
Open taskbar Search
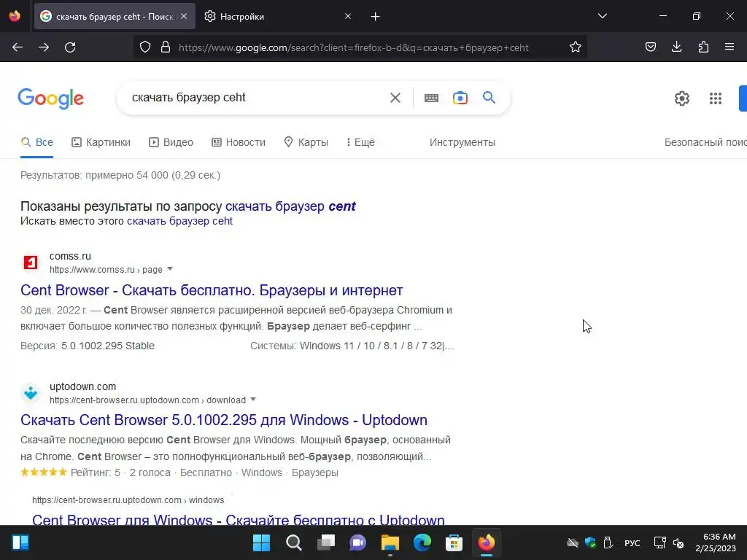coord(293,542)
